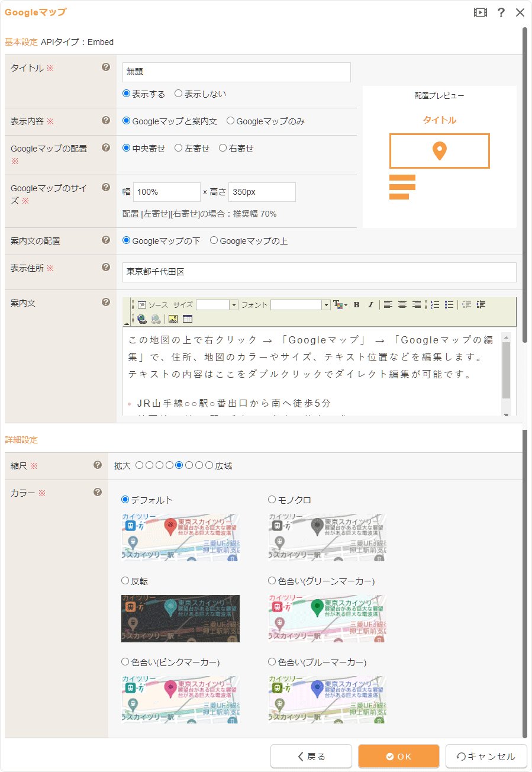Click the 表示住所 address input

click(320, 272)
